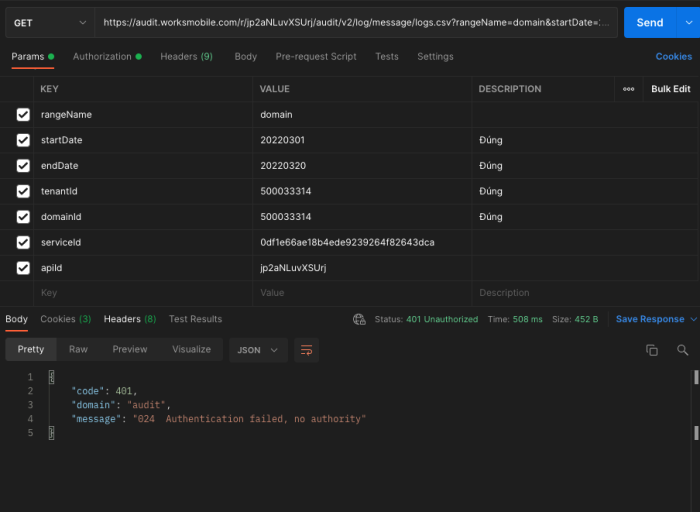Image resolution: width=700 pixels, height=512 pixels.
Task: Open the params column options ellipsis icon
Action: coord(628,89)
